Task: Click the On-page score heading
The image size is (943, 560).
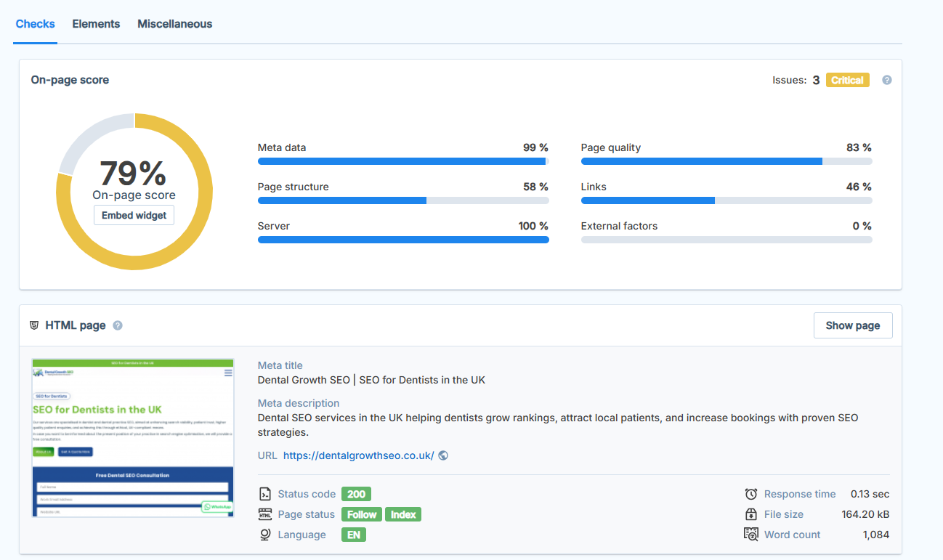Action: [x=70, y=80]
